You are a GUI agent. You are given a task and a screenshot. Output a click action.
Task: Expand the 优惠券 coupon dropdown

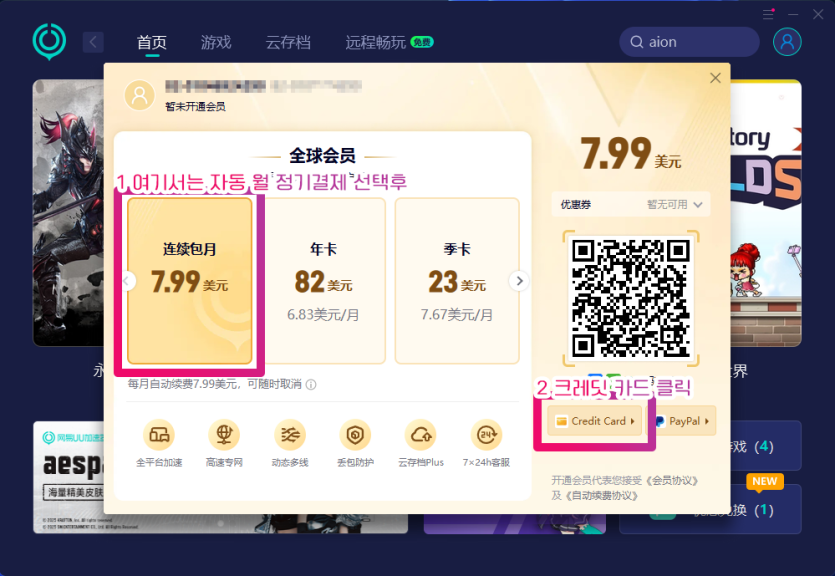point(631,204)
